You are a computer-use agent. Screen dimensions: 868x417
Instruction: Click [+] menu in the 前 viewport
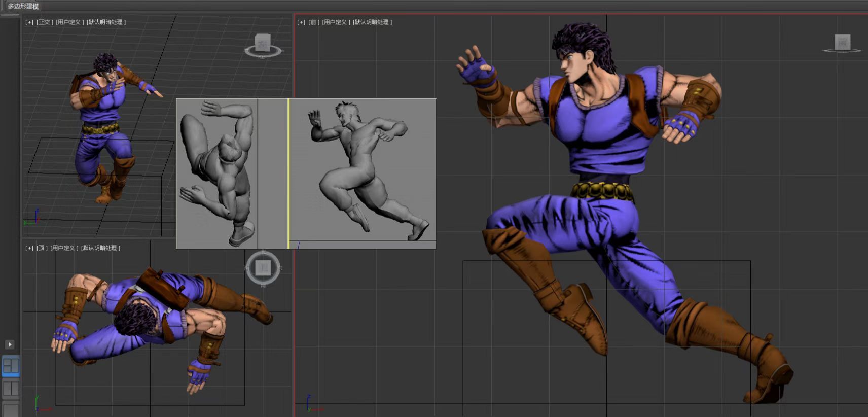301,22
